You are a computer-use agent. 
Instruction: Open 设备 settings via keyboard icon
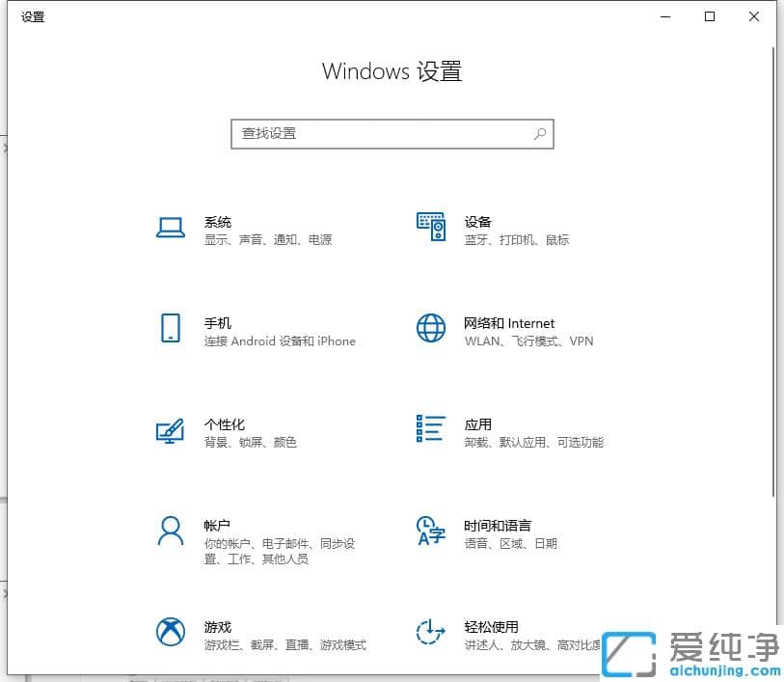tap(430, 228)
